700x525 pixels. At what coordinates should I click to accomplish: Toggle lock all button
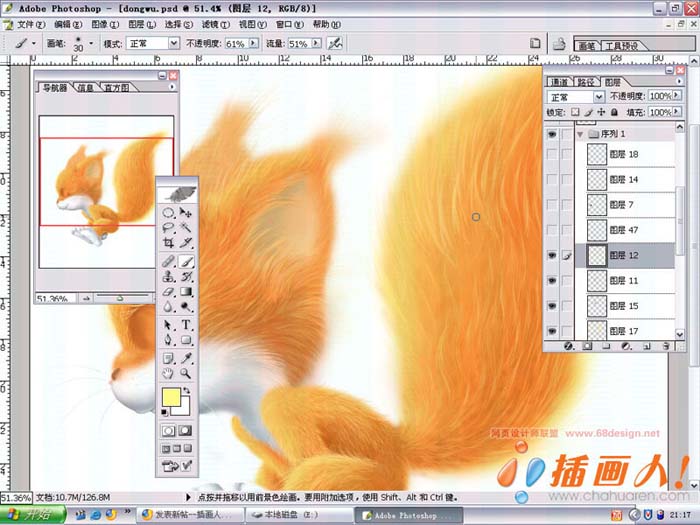tap(614, 112)
